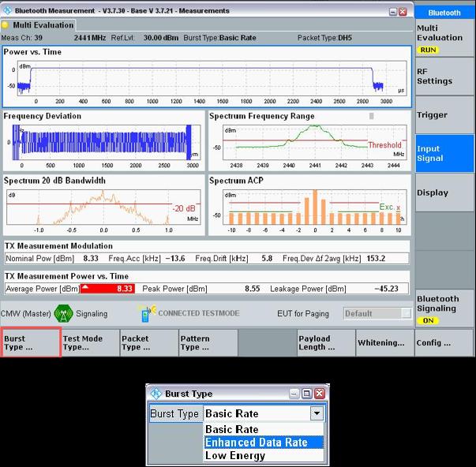
Task: Select the Power vs. Time graph
Action: click(207, 77)
